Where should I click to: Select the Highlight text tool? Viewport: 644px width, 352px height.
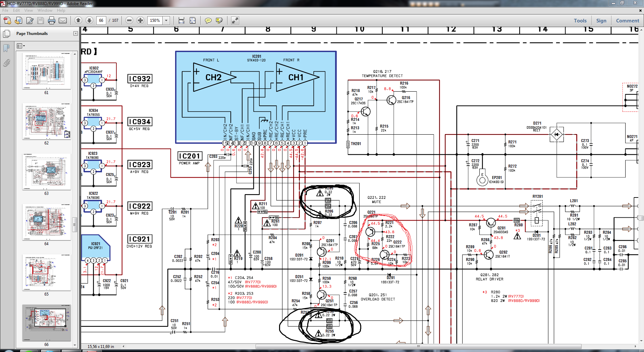219,20
